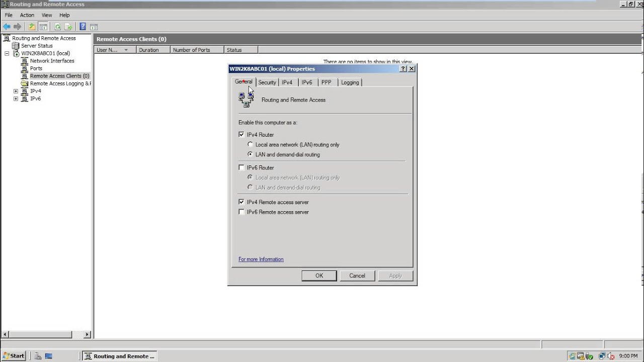Click the Cancel button
The height and width of the screenshot is (362, 644).
pyautogui.click(x=357, y=276)
